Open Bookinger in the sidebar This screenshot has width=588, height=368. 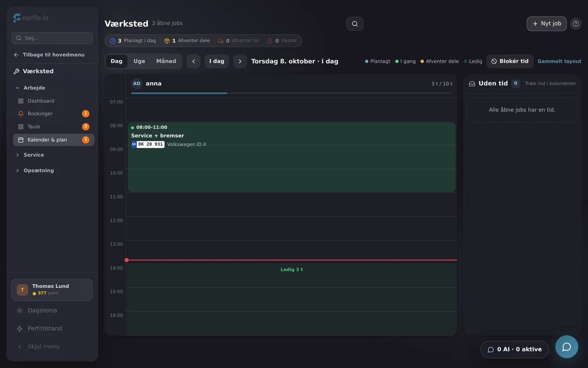pos(54,114)
